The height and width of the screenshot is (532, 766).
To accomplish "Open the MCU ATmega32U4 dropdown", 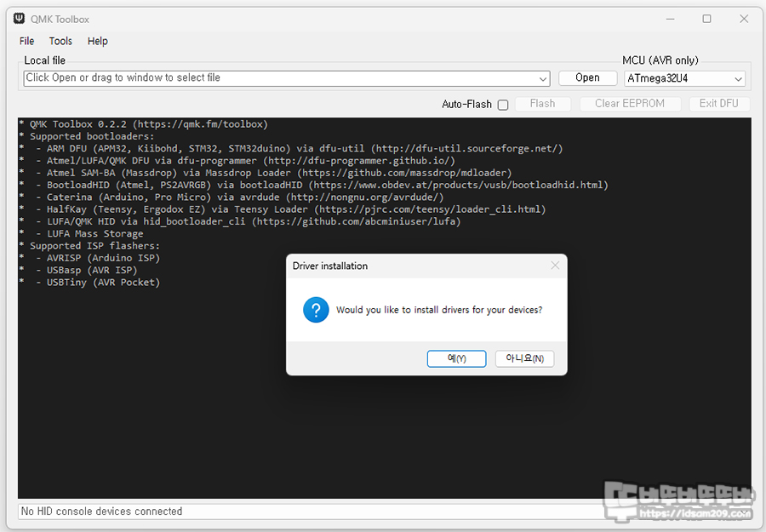I will (x=684, y=78).
